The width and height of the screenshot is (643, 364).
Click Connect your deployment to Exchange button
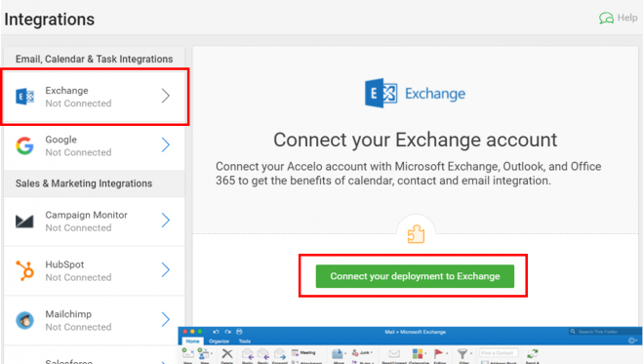[x=415, y=276]
